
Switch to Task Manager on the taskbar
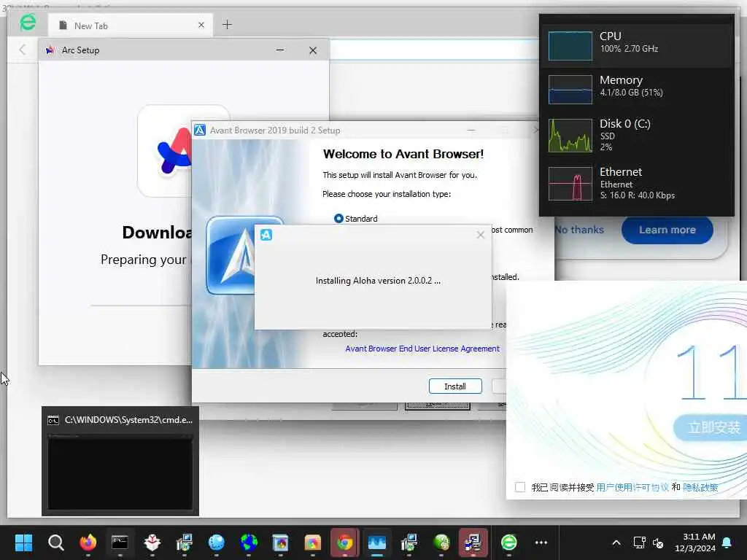tap(377, 542)
